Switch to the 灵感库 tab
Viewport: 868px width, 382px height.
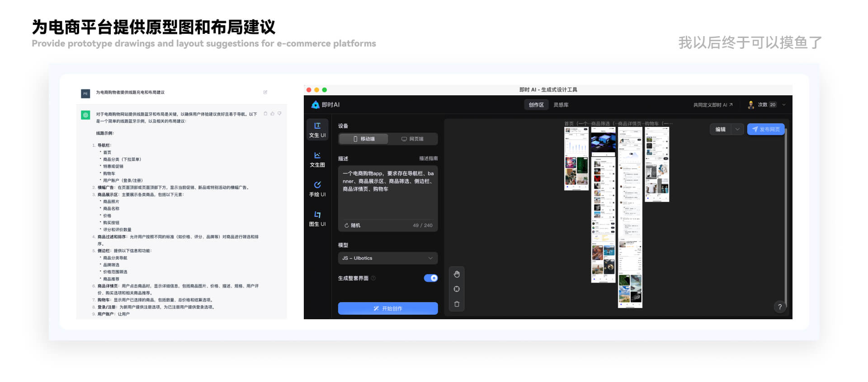pyautogui.click(x=561, y=105)
